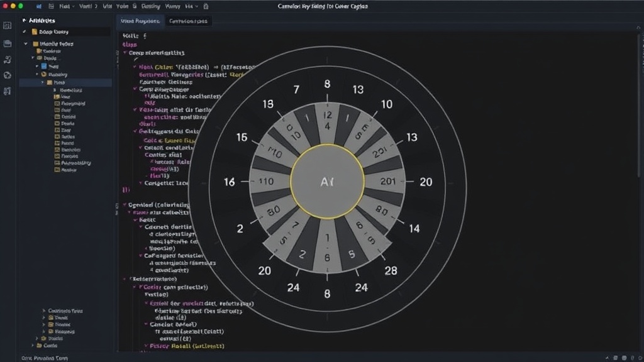Click the folder icon of the highlighted tree row
Screen dimensions: 644x362
click(x=50, y=82)
